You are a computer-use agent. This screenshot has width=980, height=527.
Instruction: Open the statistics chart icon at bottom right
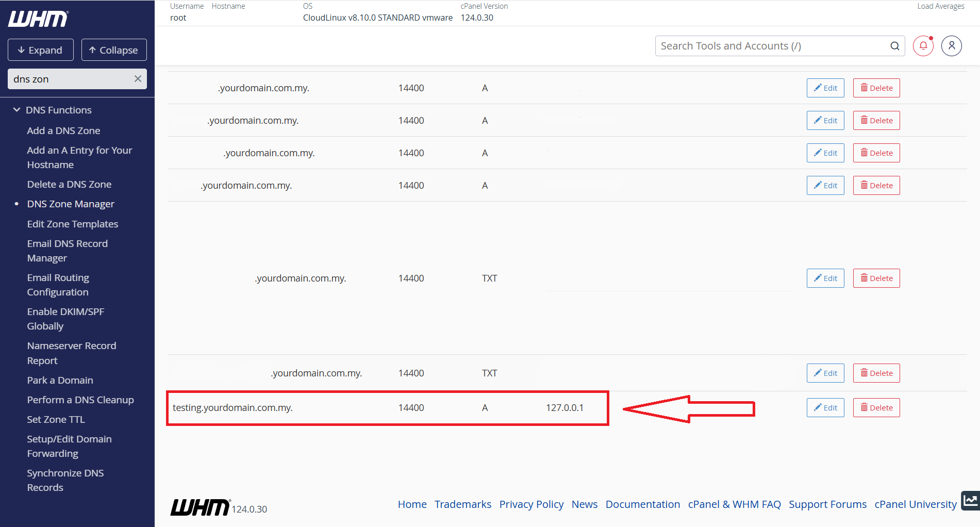(x=970, y=500)
